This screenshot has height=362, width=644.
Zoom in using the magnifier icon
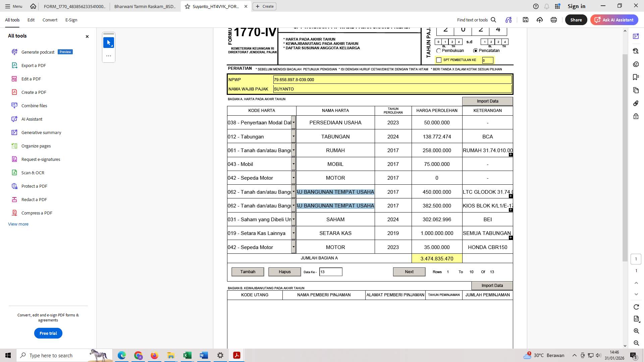coord(636,331)
